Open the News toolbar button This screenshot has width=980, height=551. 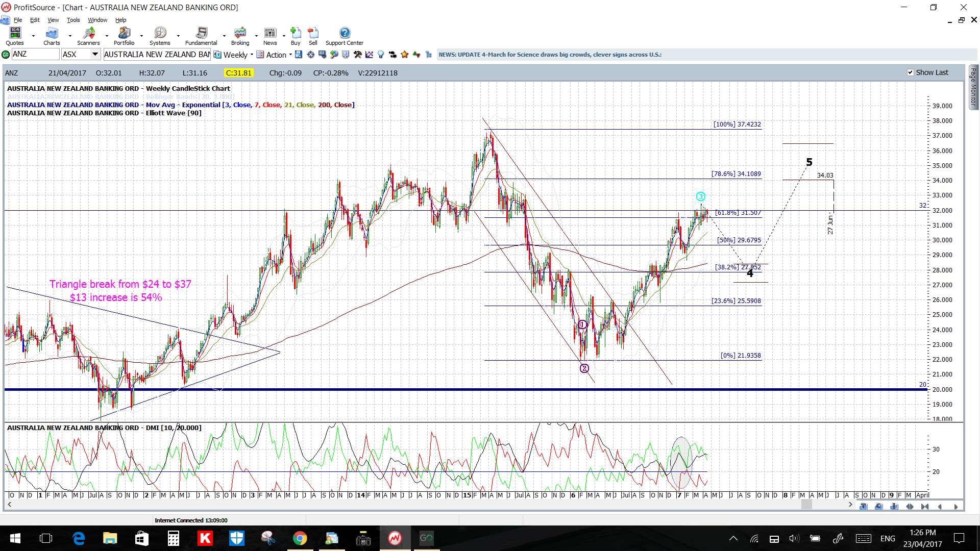coord(270,36)
